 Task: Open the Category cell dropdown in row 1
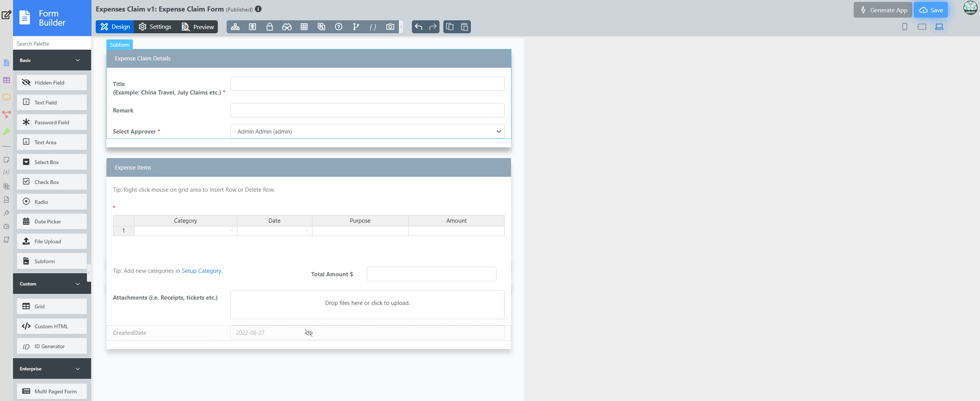[x=231, y=231]
